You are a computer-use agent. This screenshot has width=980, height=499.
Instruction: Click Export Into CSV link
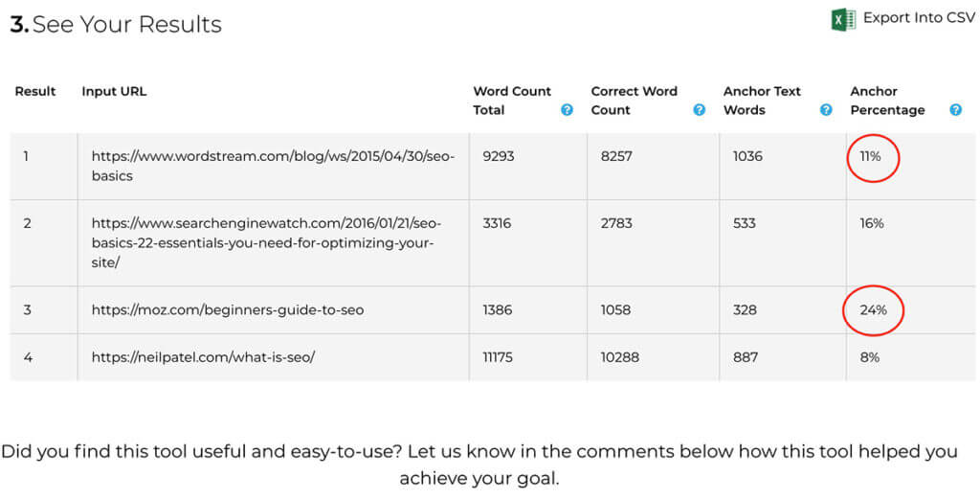pos(919,18)
